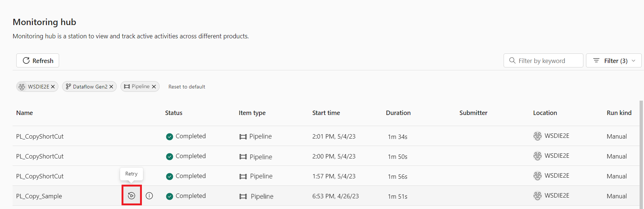644x209 pixels.
Task: Click the Duration column header
Action: [398, 113]
